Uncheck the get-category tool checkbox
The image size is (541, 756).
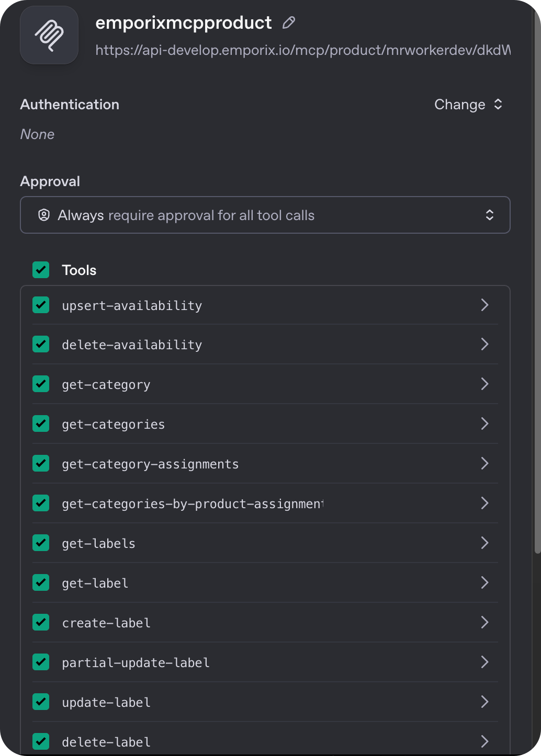click(41, 384)
